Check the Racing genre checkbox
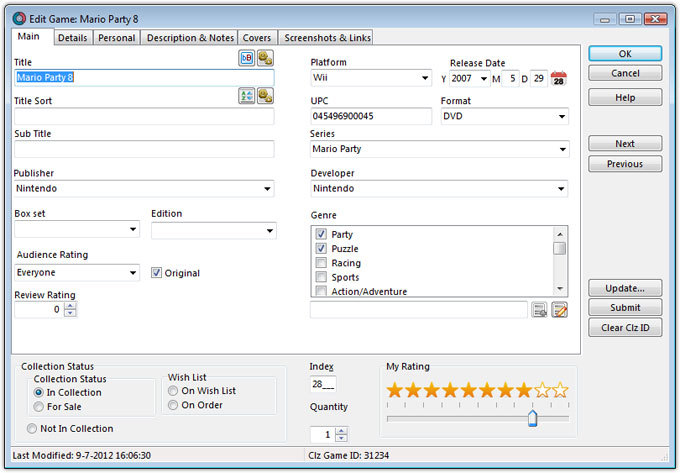The height and width of the screenshot is (473, 680). pos(321,263)
